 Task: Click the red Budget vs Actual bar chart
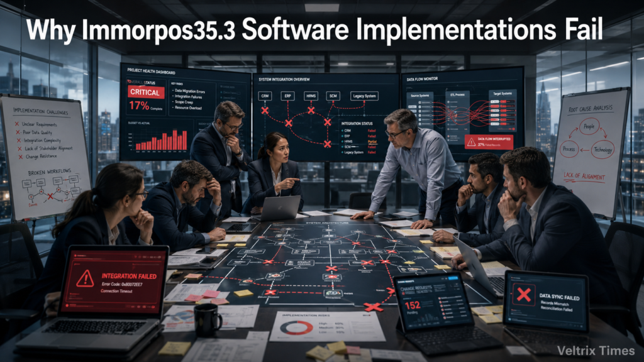tap(161, 140)
